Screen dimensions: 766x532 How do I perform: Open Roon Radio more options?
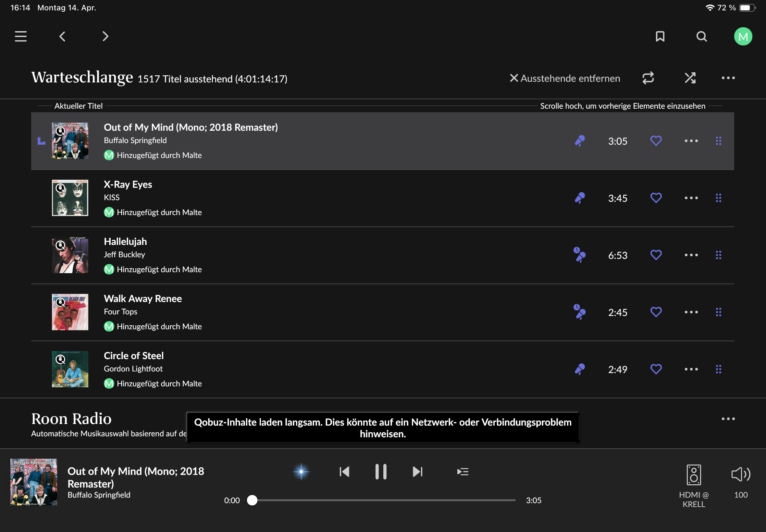(728, 419)
